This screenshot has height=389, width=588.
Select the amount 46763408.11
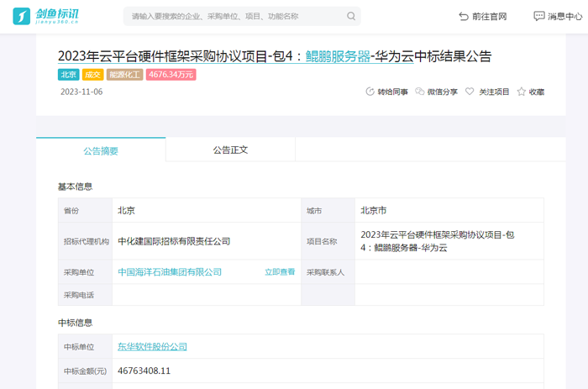(x=144, y=371)
